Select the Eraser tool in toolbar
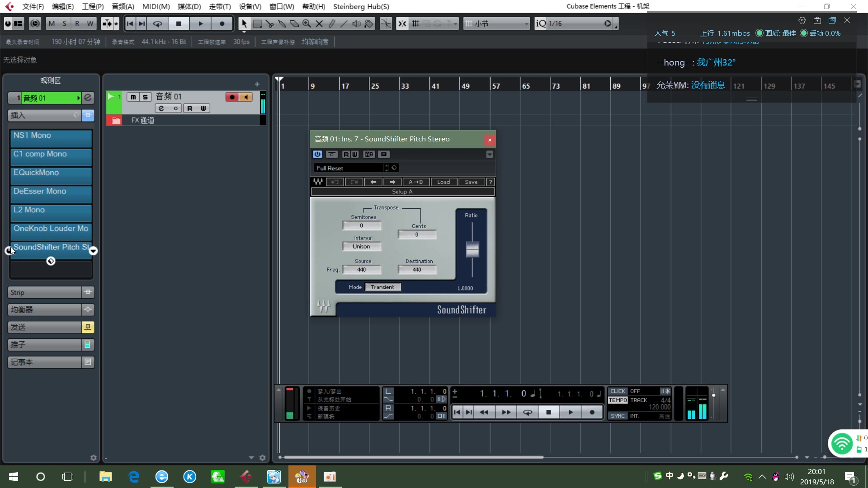This screenshot has height=488, width=868. click(x=294, y=23)
